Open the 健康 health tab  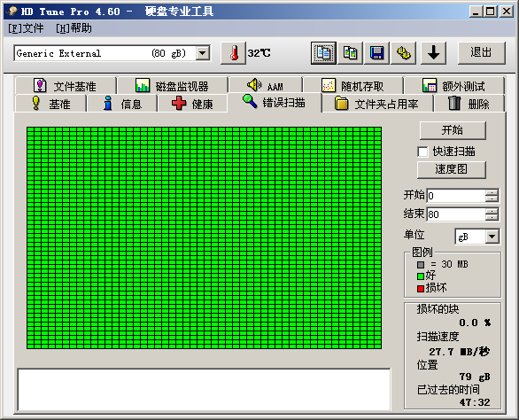[x=192, y=104]
